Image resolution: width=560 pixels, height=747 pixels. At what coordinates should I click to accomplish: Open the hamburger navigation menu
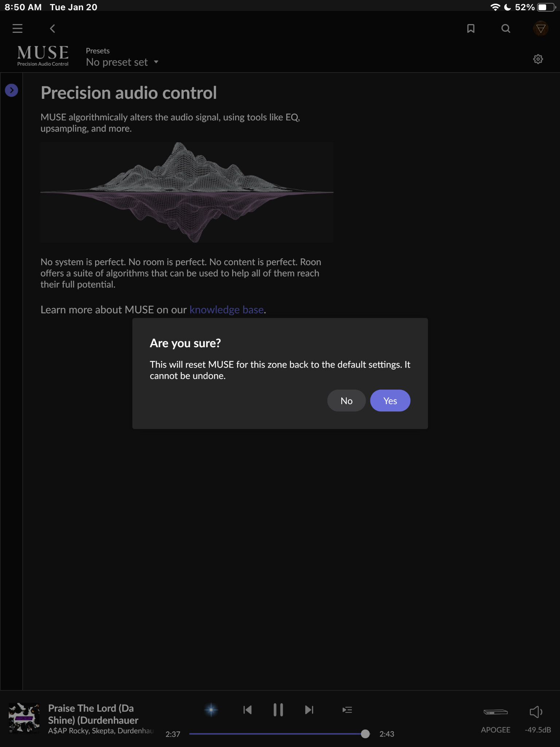(x=17, y=28)
